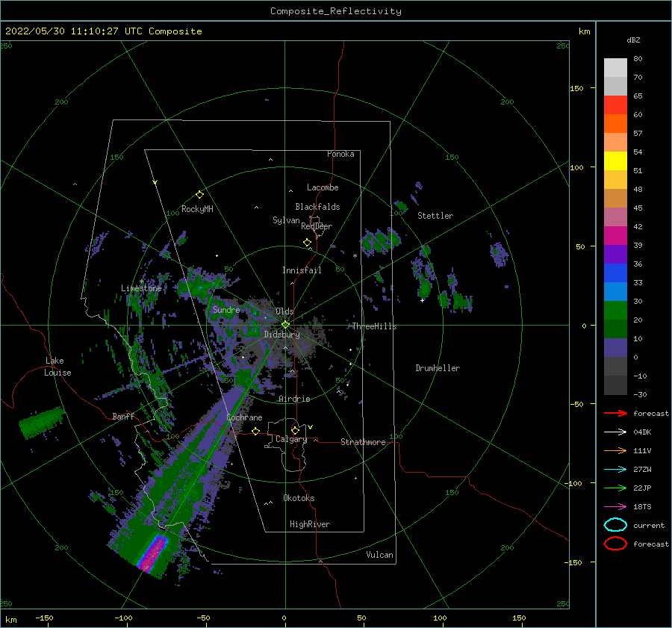Select the 65 dBZ red swatch
Screen dimensions: 672x628
coord(615,105)
